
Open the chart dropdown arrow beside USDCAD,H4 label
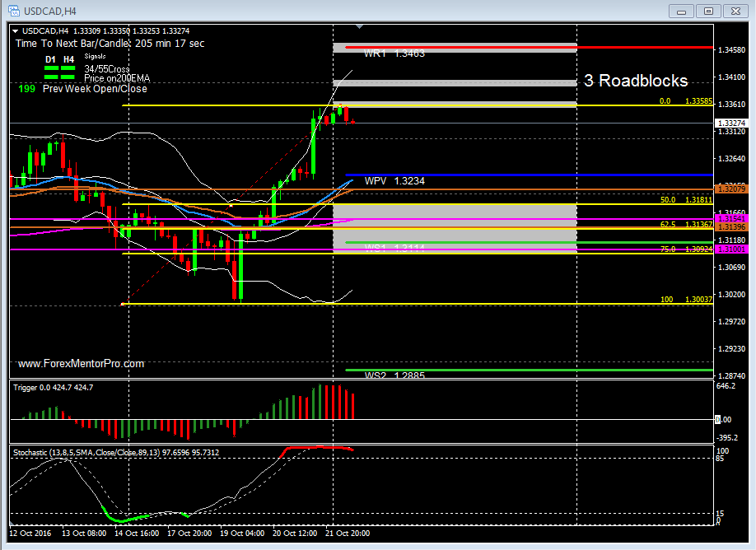click(x=15, y=31)
